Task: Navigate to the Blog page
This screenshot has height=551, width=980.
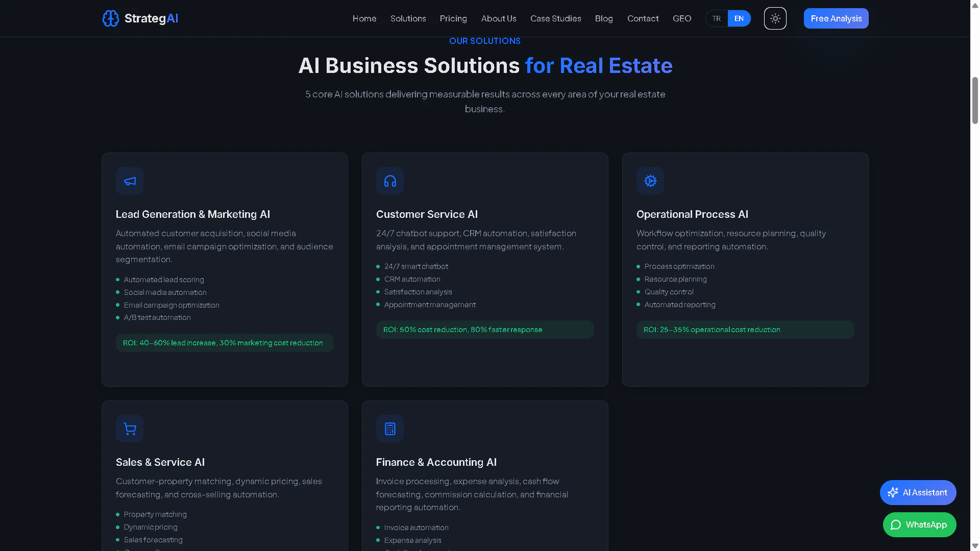Action: coord(604,18)
